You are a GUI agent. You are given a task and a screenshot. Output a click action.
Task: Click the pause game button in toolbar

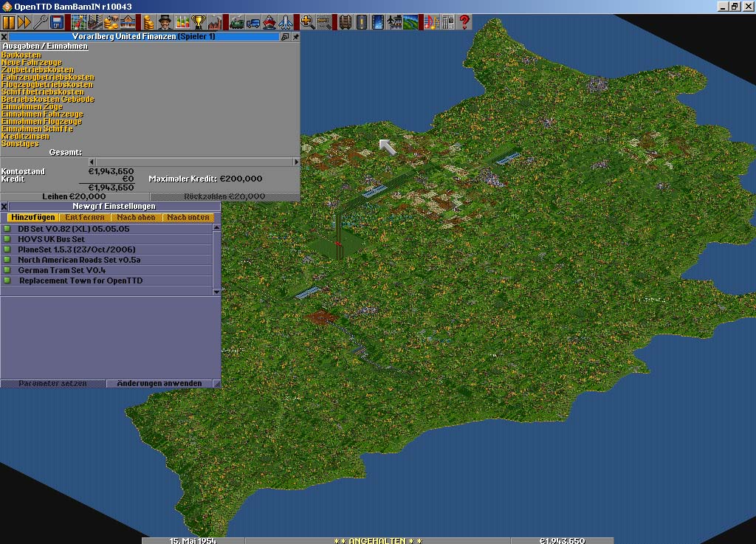(9, 22)
